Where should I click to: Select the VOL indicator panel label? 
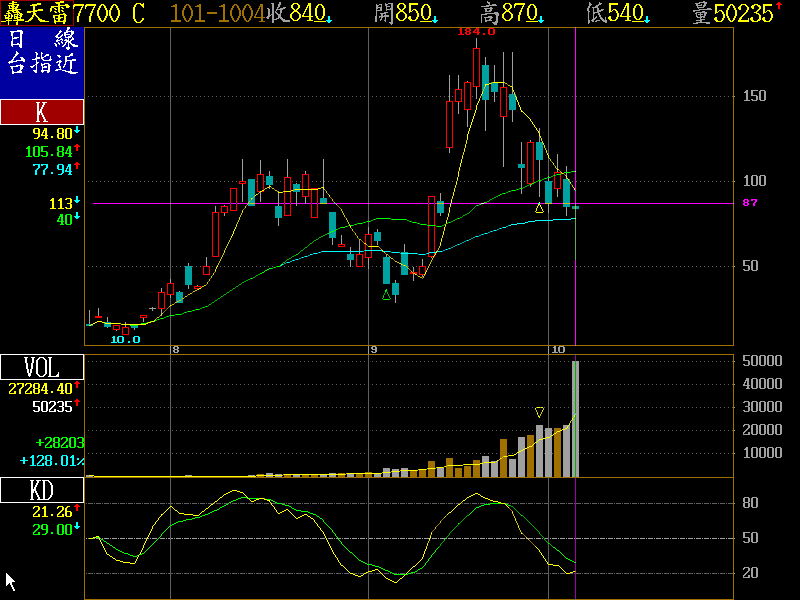point(42,366)
